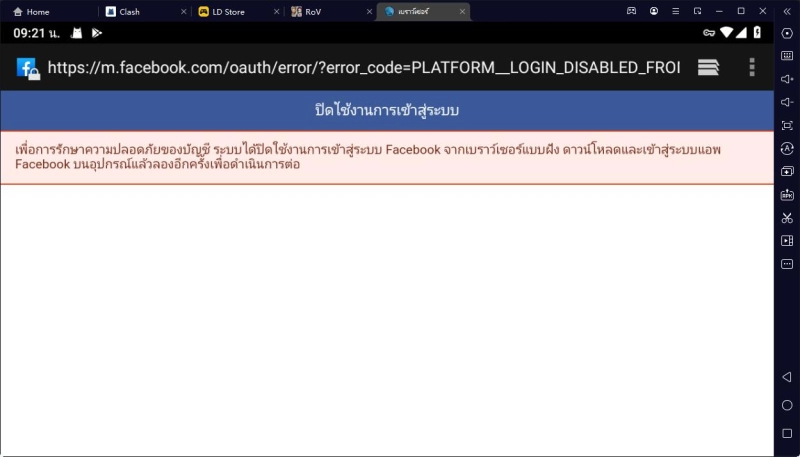800x457 pixels.
Task: Minimize the LDPlayer window
Action: click(x=719, y=11)
